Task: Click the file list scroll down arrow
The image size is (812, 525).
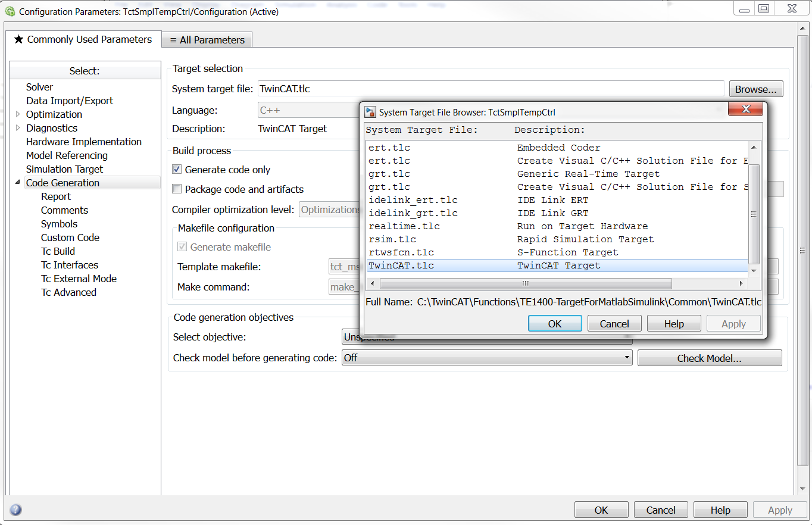Action: pyautogui.click(x=754, y=271)
